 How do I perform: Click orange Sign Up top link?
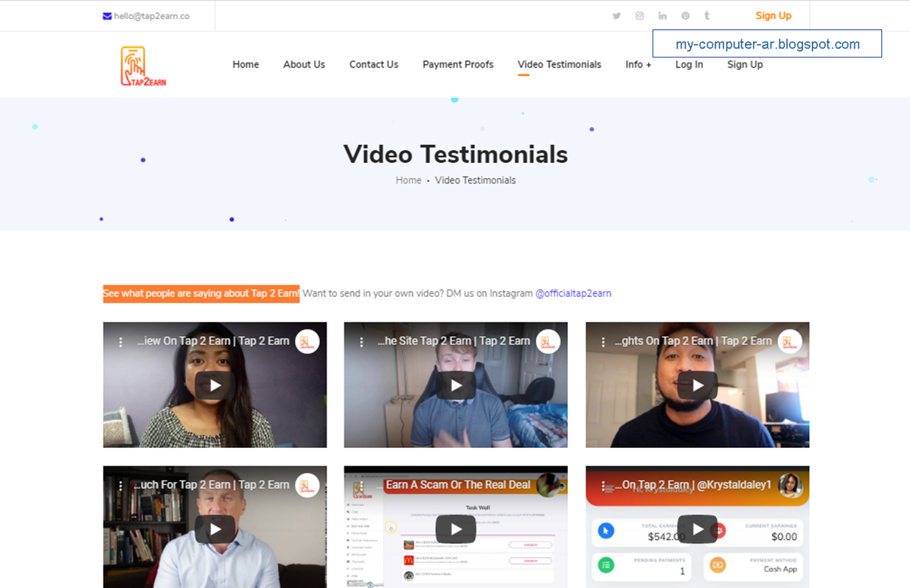tap(774, 15)
